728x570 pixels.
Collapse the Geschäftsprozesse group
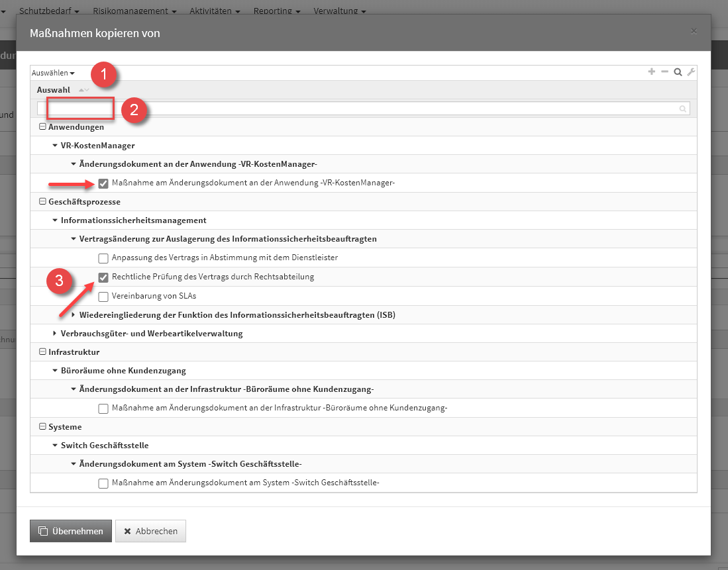[x=42, y=201]
